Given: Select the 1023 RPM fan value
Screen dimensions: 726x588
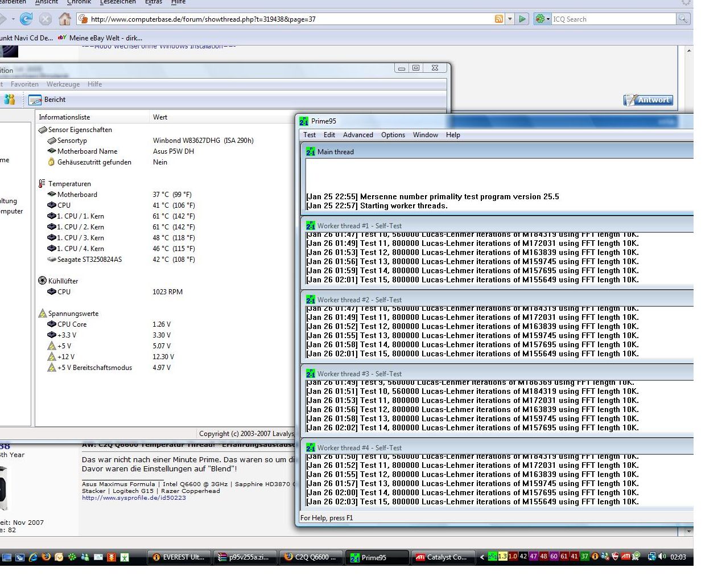Looking at the screenshot, I should pos(167,292).
